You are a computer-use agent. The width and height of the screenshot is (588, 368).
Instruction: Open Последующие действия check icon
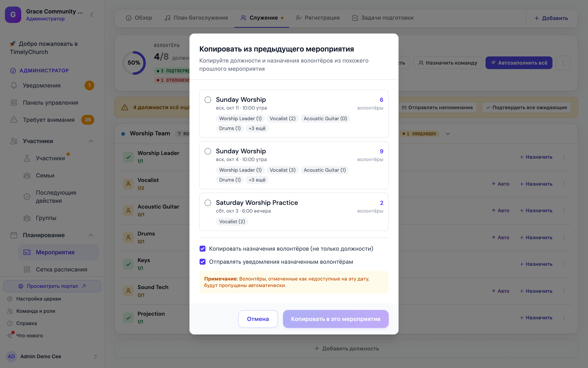pyautogui.click(x=27, y=197)
